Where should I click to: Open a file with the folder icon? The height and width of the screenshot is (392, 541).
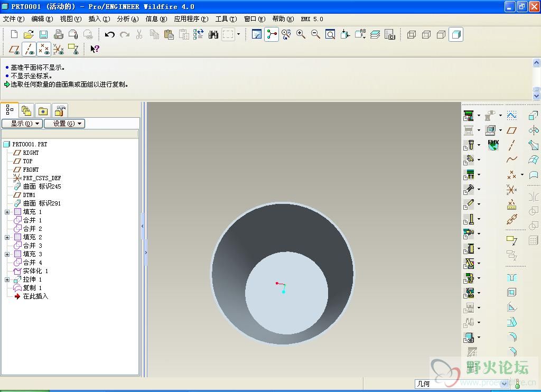(x=29, y=34)
